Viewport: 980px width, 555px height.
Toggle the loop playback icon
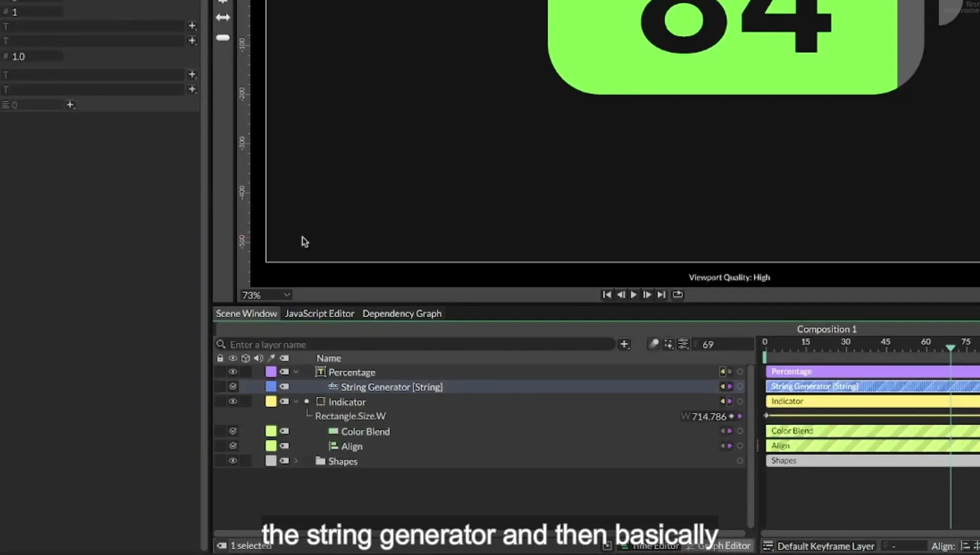677,294
